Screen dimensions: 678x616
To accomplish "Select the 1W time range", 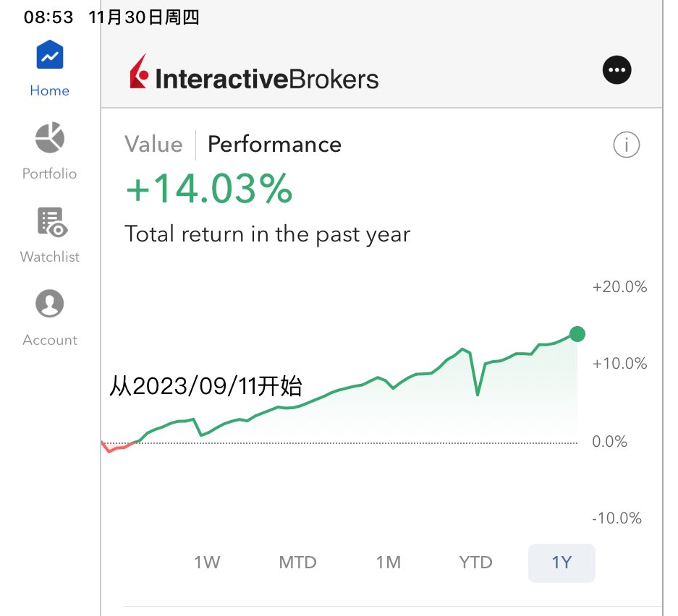I will 207,562.
